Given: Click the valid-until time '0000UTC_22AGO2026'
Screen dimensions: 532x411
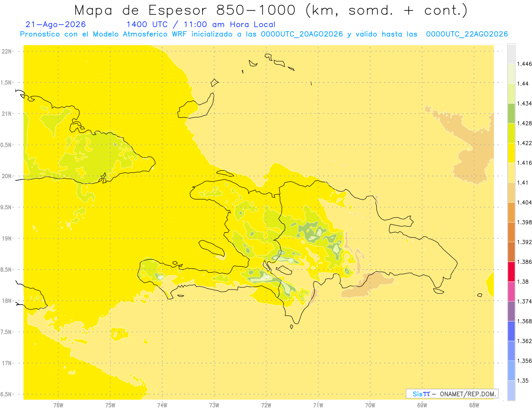Looking at the screenshot, I should [x=467, y=34].
